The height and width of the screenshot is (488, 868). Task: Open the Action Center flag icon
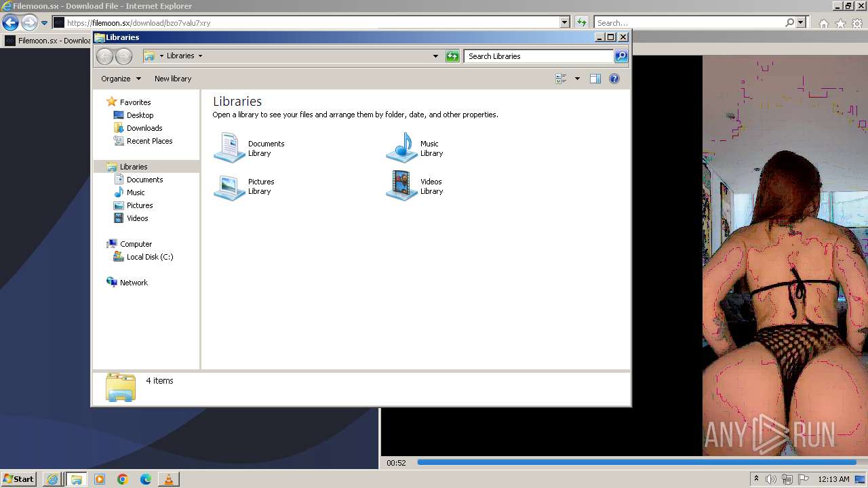pos(804,479)
